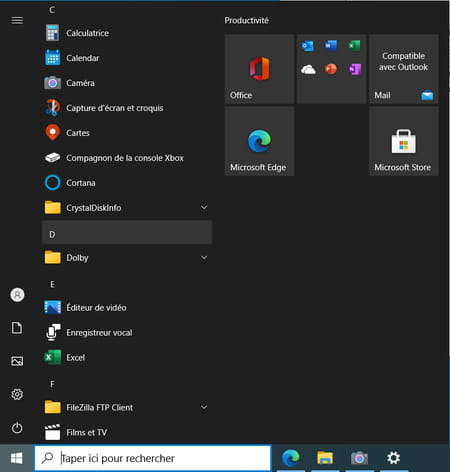Open the Microsoft Store tile
Image resolution: width=450 pixels, height=472 pixels.
pyautogui.click(x=403, y=141)
